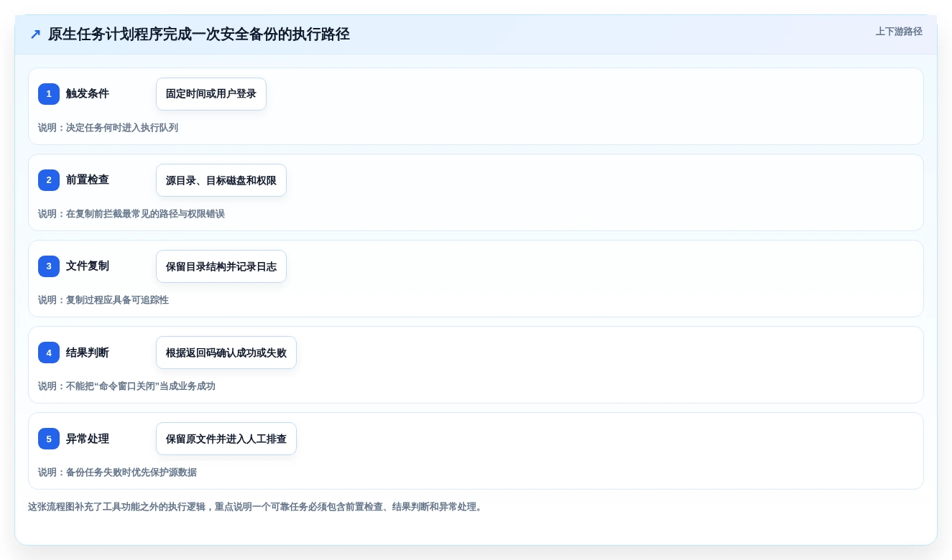This screenshot has height=560, width=952.
Task: Select the 异常处理 step title
Action: point(88,439)
